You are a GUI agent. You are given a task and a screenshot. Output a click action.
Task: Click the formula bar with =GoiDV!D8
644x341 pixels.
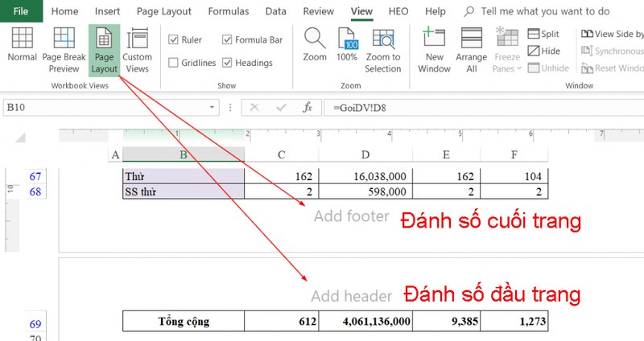coord(484,108)
